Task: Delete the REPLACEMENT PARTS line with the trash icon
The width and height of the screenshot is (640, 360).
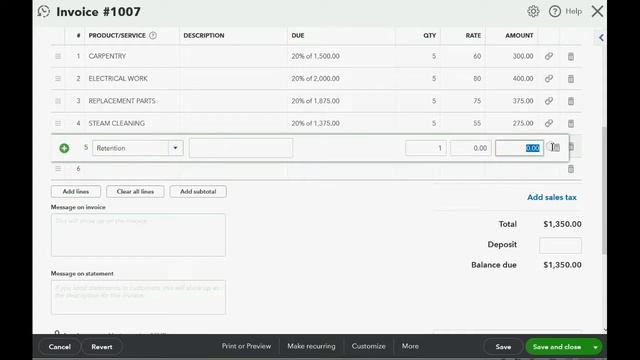Action: tap(571, 101)
